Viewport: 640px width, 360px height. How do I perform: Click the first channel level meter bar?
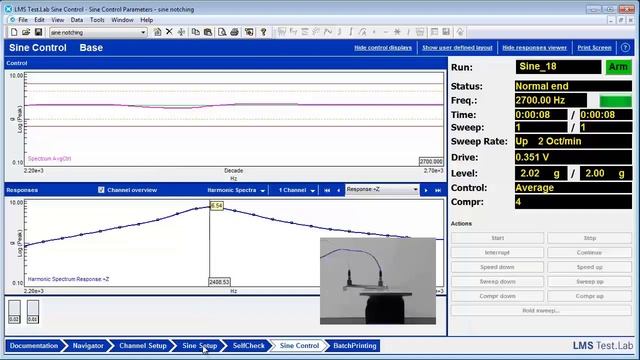point(14,312)
